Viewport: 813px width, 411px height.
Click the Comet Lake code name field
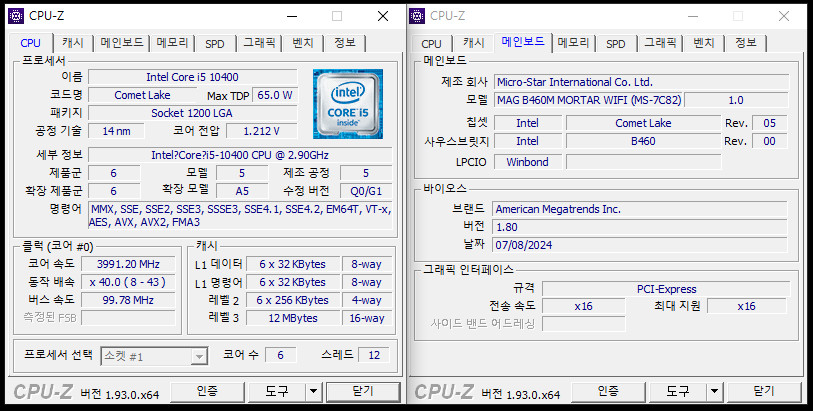(x=142, y=95)
